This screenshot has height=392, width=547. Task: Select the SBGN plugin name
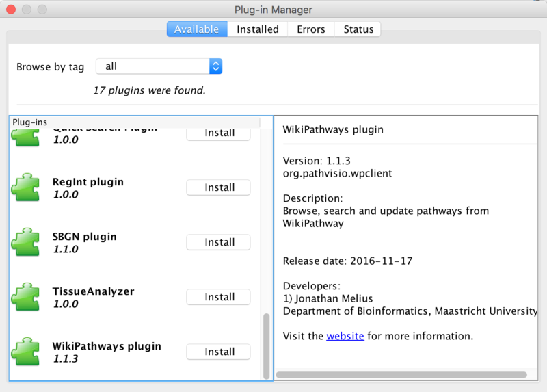84,237
